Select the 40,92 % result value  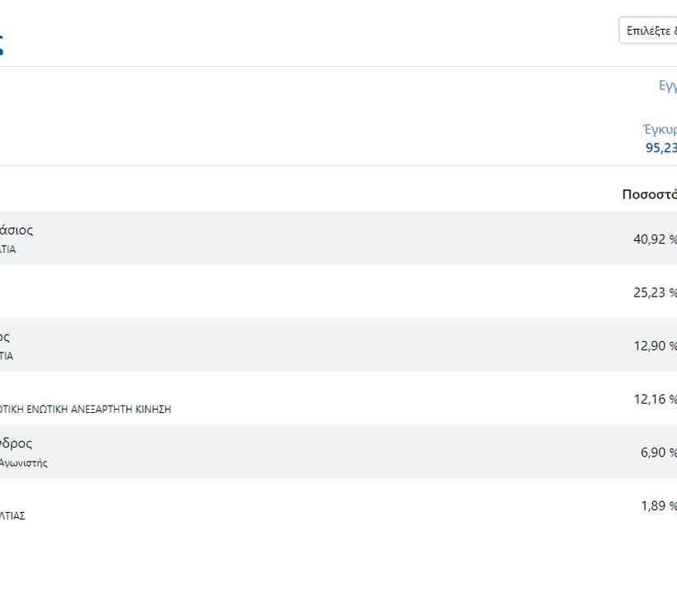(655, 239)
